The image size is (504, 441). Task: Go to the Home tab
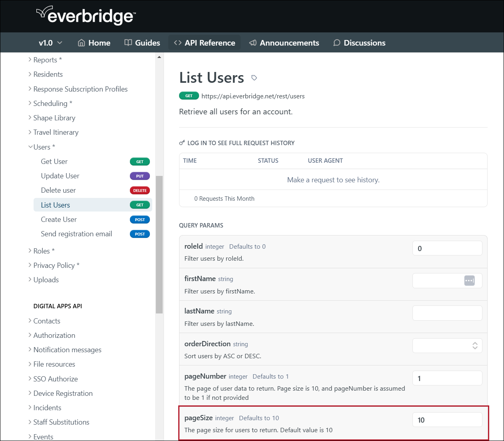pyautogui.click(x=94, y=43)
